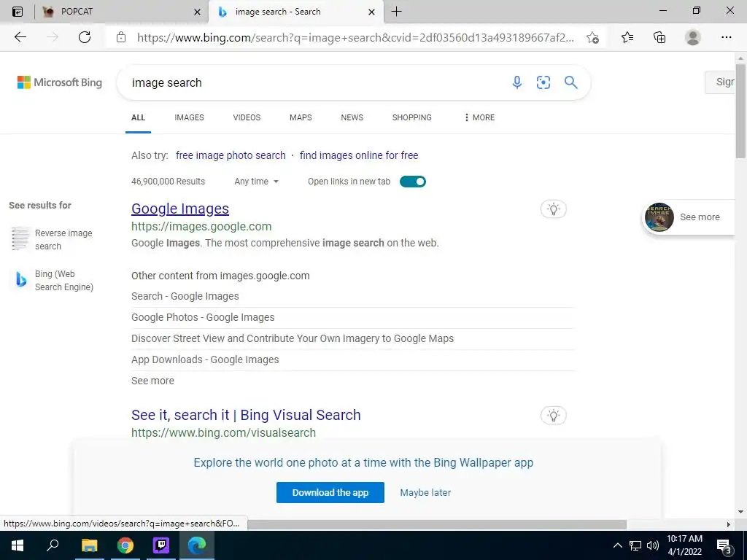Click the browser address bar URL
This screenshot has height=560, width=747.
coord(355,38)
